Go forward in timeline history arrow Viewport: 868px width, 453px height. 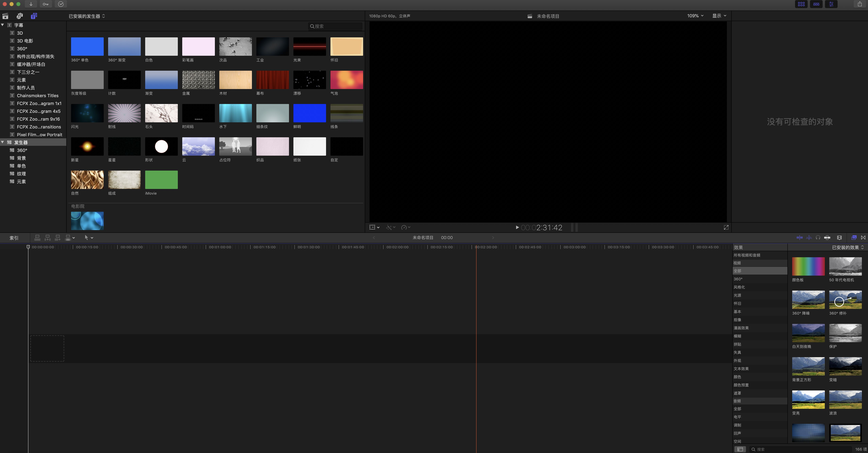(493, 238)
